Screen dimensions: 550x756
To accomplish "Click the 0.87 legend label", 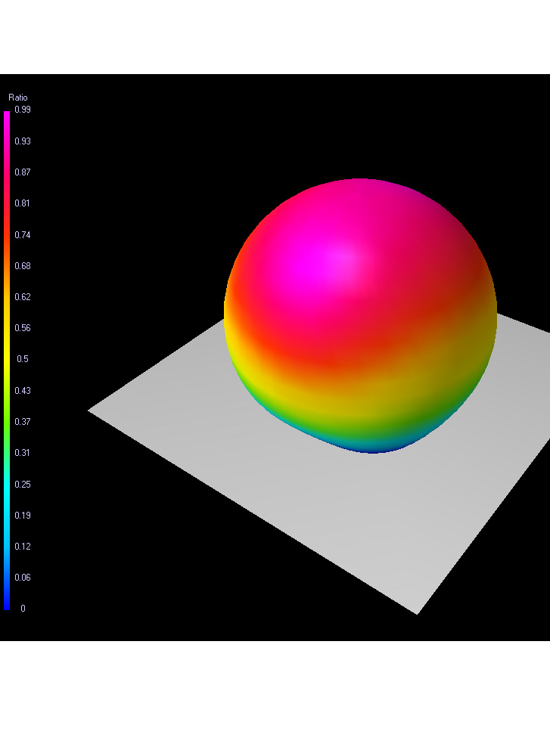I will tap(22, 172).
